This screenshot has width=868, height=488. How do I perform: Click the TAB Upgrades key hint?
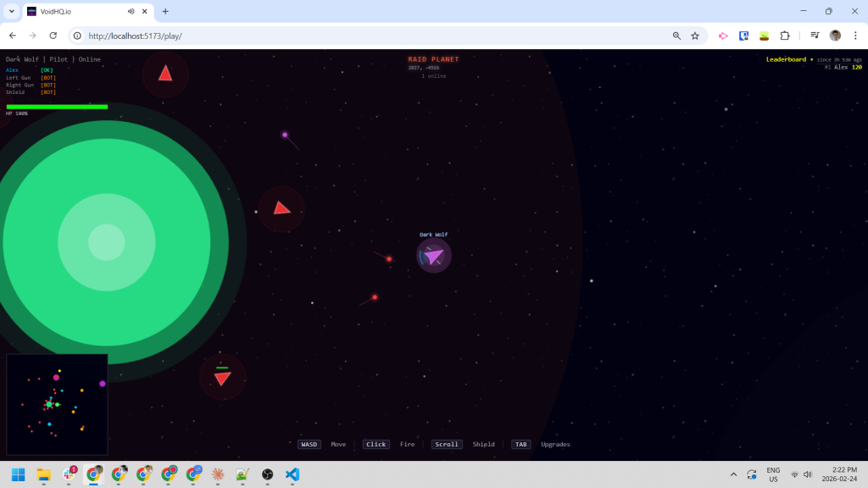pos(521,444)
